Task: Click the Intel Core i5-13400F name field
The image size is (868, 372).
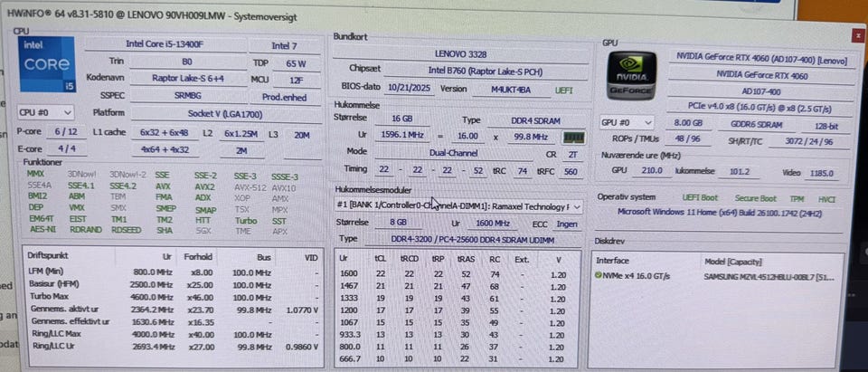Action: [164, 44]
